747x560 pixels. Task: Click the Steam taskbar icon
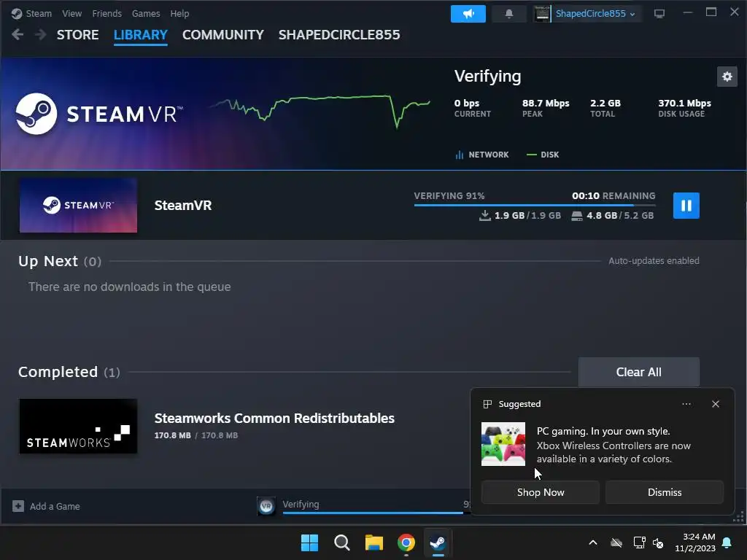point(438,542)
